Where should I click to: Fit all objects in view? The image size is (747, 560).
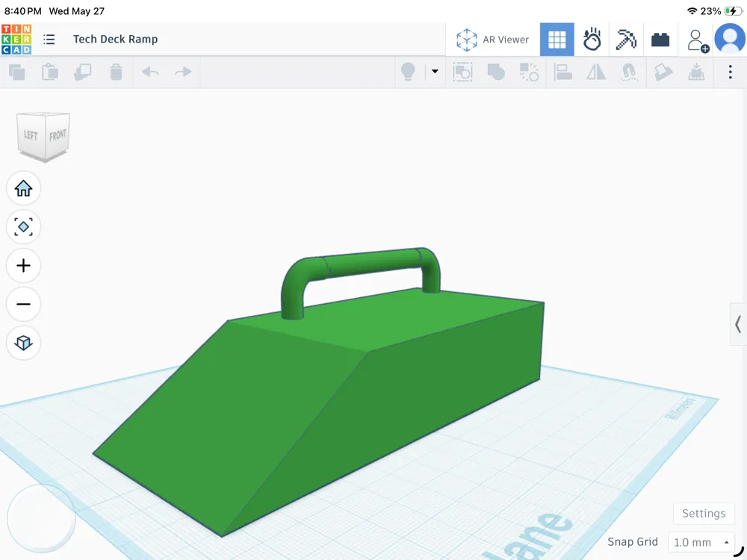pyautogui.click(x=23, y=227)
